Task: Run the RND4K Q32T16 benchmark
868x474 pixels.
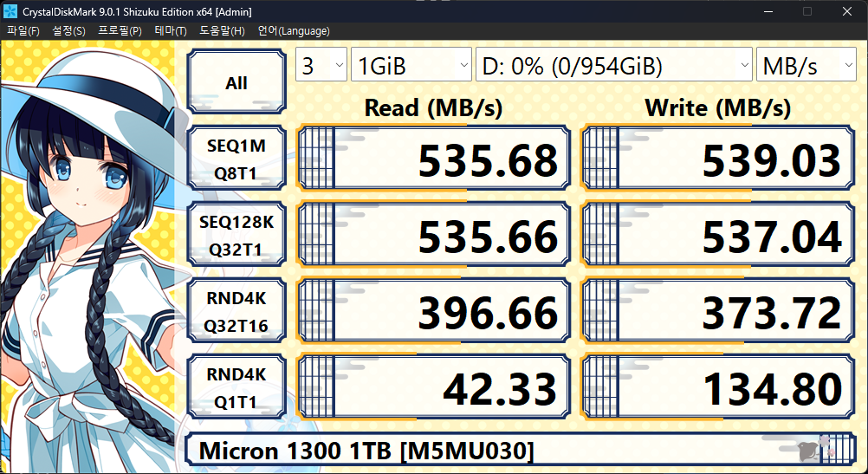Action: (x=236, y=313)
